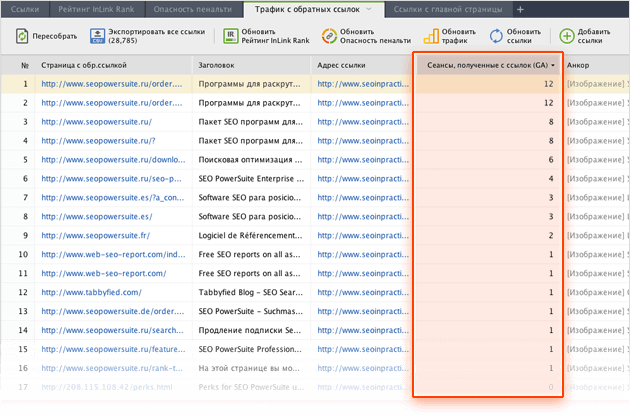Open seopowersuite.ru/rank-t... link in row 16
Viewport: 630px width, 416px height.
[112, 368]
